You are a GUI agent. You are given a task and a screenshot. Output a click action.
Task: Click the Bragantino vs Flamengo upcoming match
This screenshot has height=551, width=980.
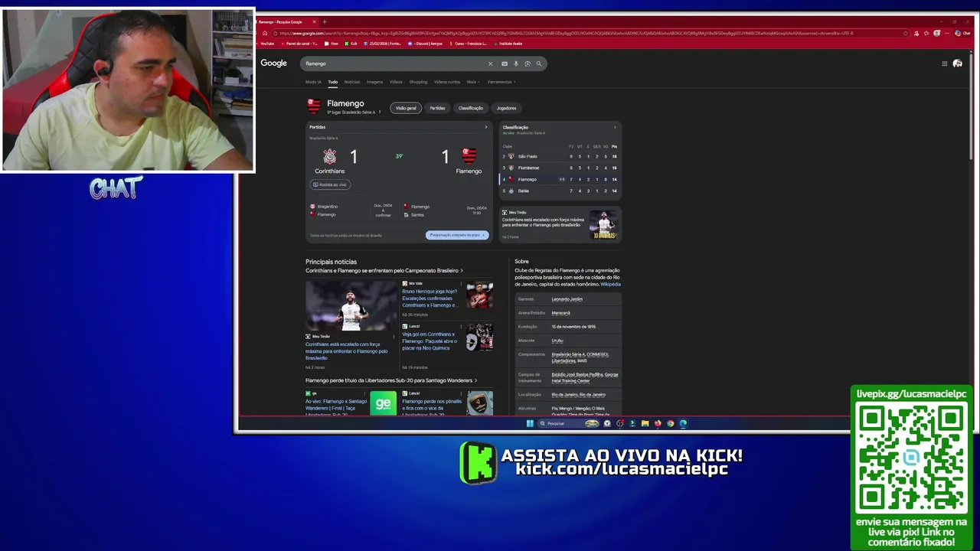coord(352,210)
